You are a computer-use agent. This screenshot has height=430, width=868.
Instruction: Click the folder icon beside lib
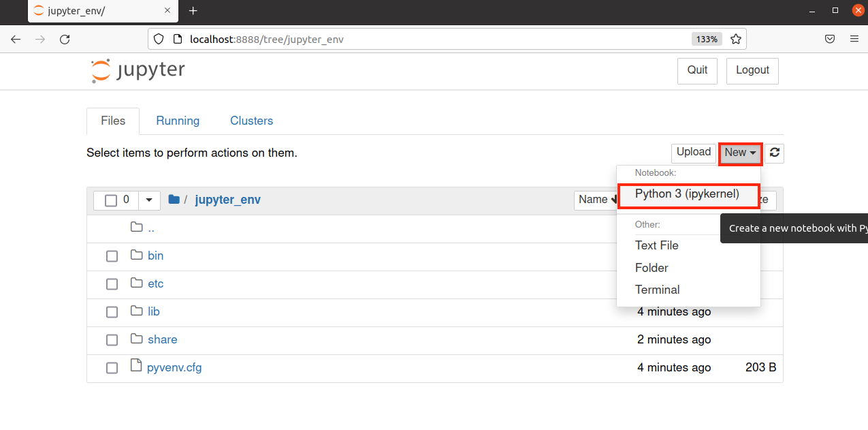pos(136,311)
